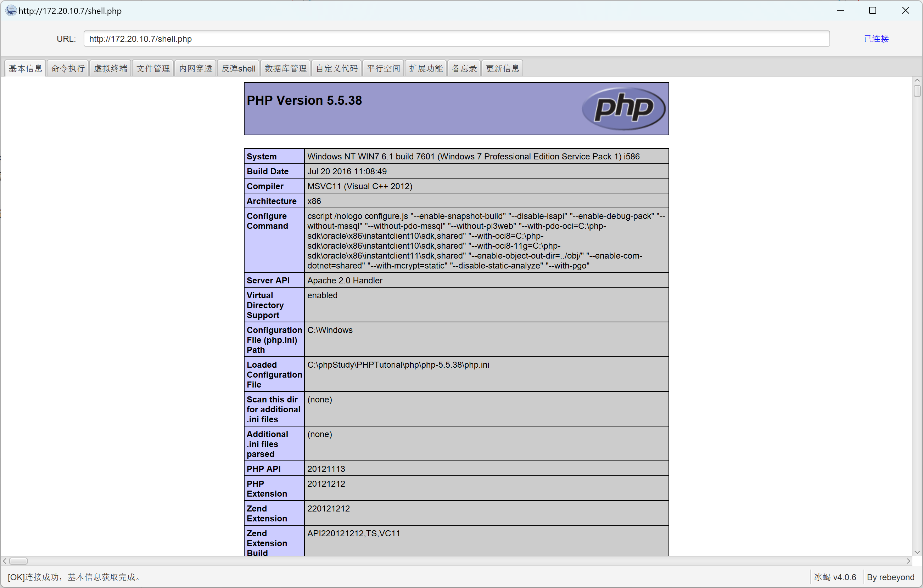Click the vertical scrollbar up arrow
The width and height of the screenshot is (923, 588).
tap(917, 80)
